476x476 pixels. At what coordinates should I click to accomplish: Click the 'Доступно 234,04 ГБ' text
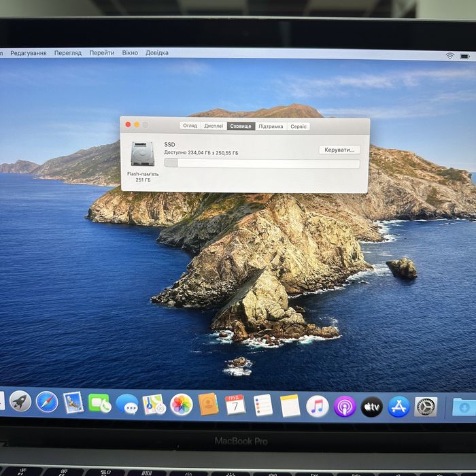pos(187,152)
